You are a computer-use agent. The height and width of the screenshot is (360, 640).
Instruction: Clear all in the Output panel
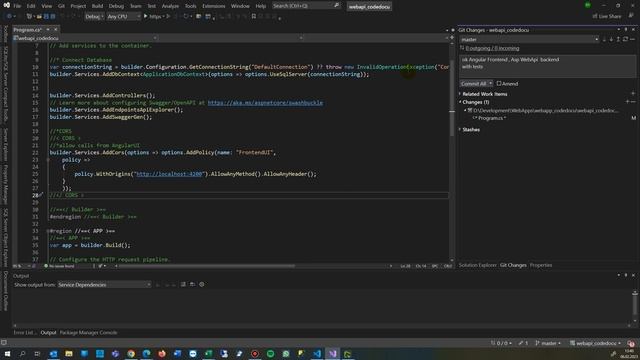pos(183,284)
